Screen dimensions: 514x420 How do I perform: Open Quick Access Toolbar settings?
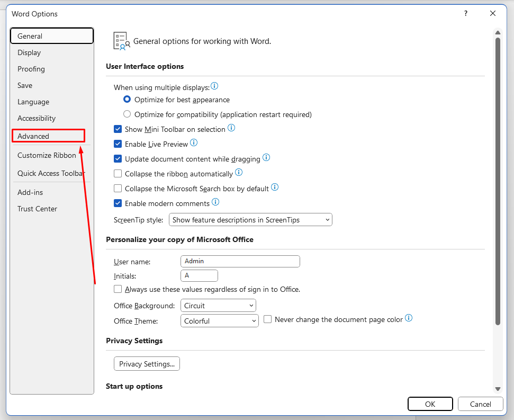click(52, 173)
